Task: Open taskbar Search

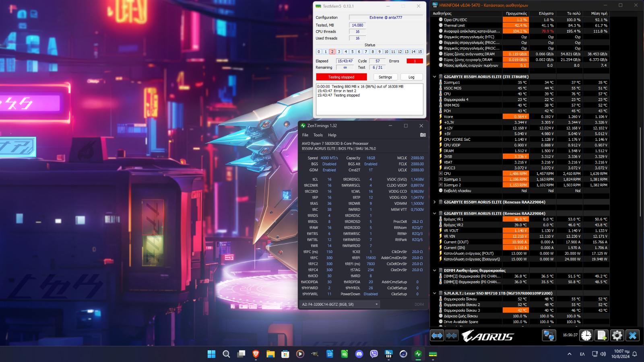Action: (x=226, y=354)
